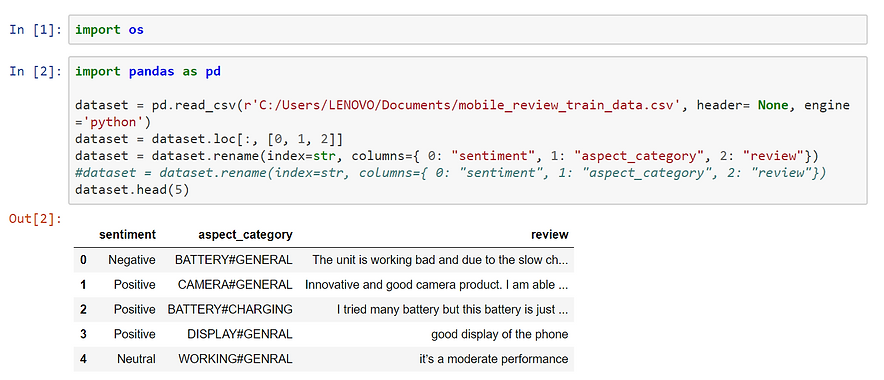This screenshot has width=884, height=380.
Task: Click review 'The unit is working bad...'
Action: (440, 260)
